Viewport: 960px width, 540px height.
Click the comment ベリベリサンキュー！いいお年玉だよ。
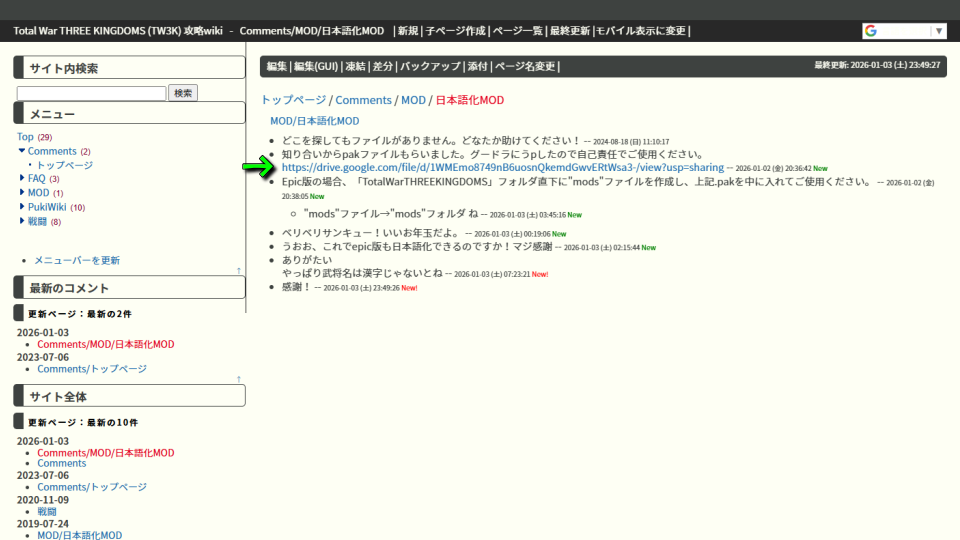pos(372,233)
